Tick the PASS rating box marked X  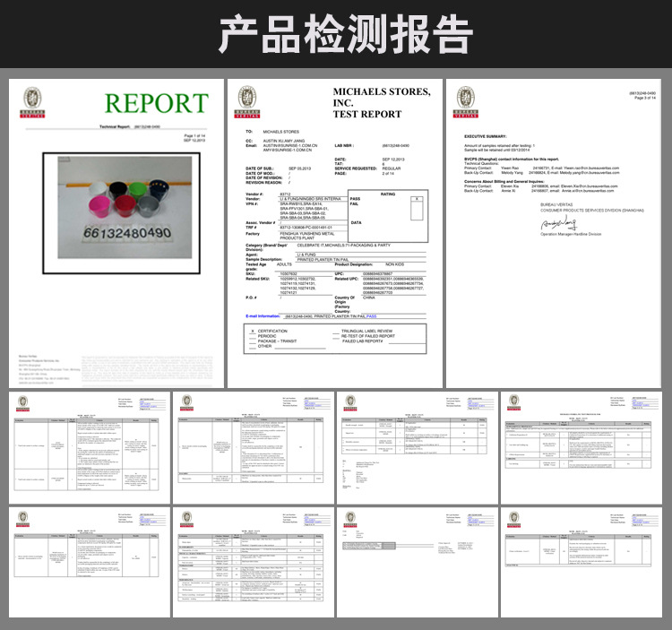[x=417, y=199]
